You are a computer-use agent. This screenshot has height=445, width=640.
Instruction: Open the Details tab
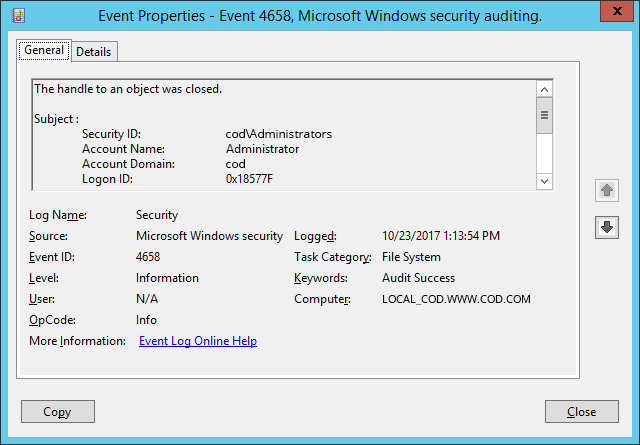point(94,52)
